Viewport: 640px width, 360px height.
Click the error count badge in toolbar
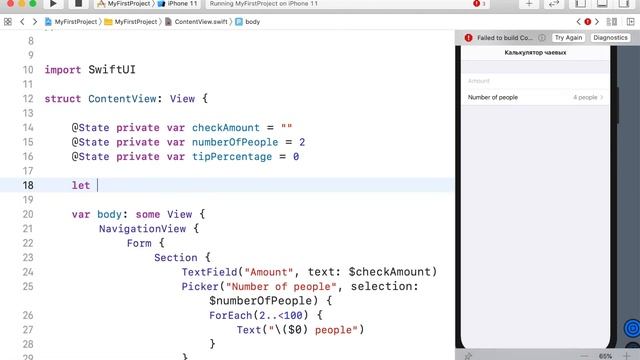tap(479, 4)
